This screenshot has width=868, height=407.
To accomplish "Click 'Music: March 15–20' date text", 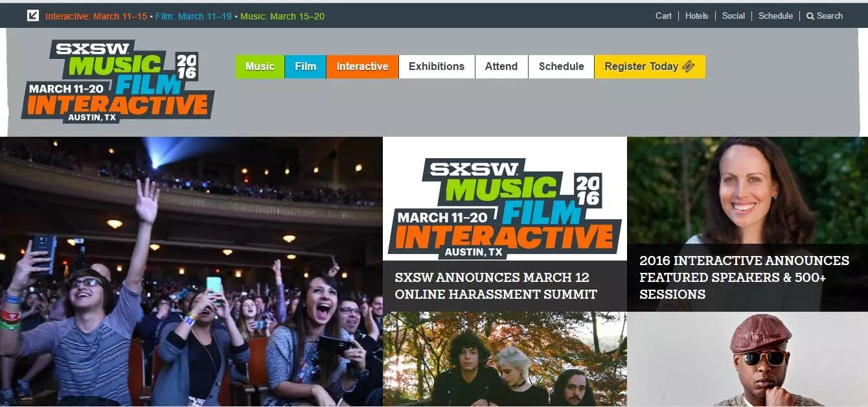I will [x=282, y=16].
